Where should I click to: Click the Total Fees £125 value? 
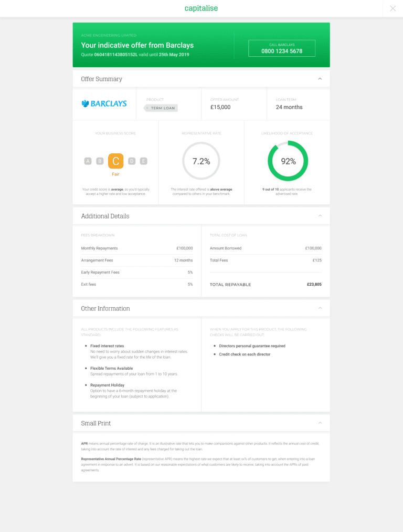tap(317, 260)
